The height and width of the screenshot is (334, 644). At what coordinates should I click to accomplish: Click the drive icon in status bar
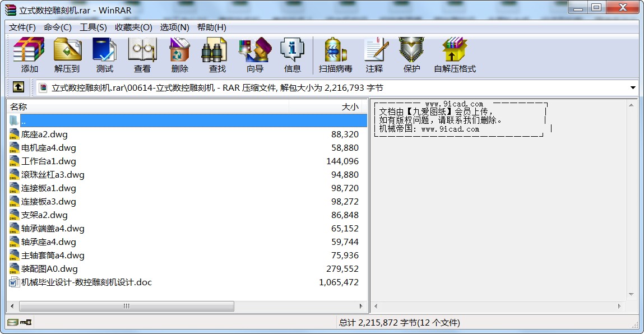click(13, 322)
